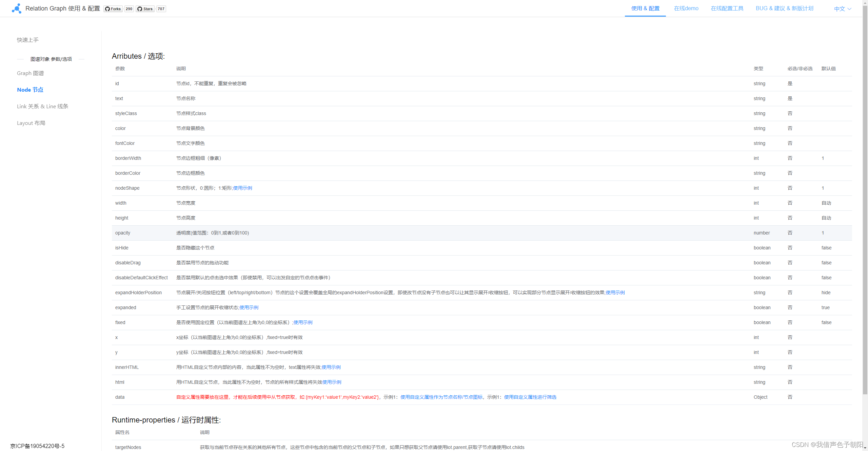Switch to the 在线配置工具 tab
This screenshot has width=868, height=451.
tap(727, 8)
